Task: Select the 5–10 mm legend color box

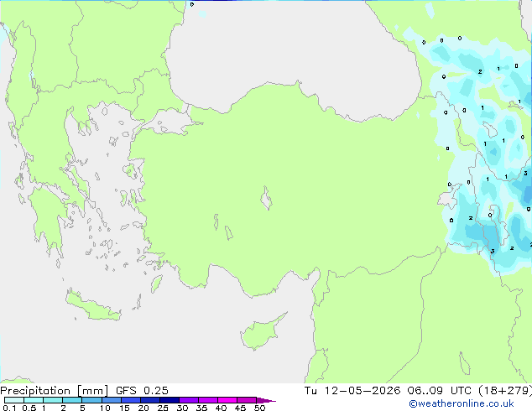Action: click(91, 400)
